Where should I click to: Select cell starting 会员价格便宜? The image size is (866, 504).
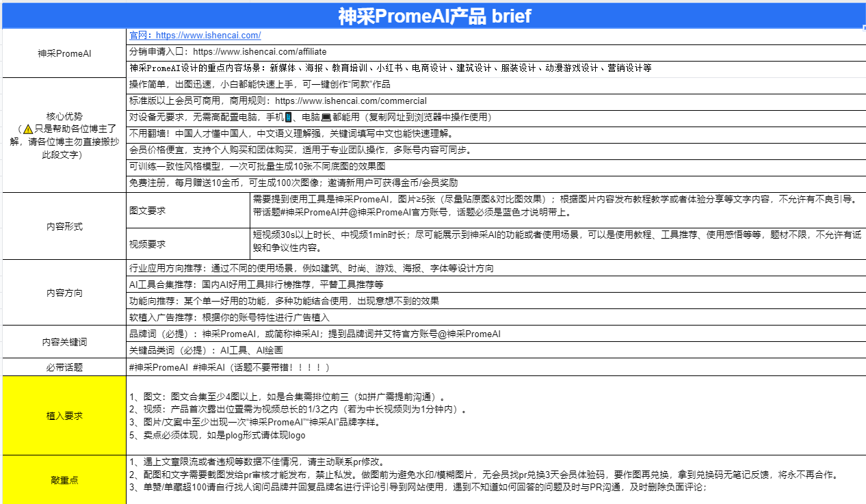point(497,150)
